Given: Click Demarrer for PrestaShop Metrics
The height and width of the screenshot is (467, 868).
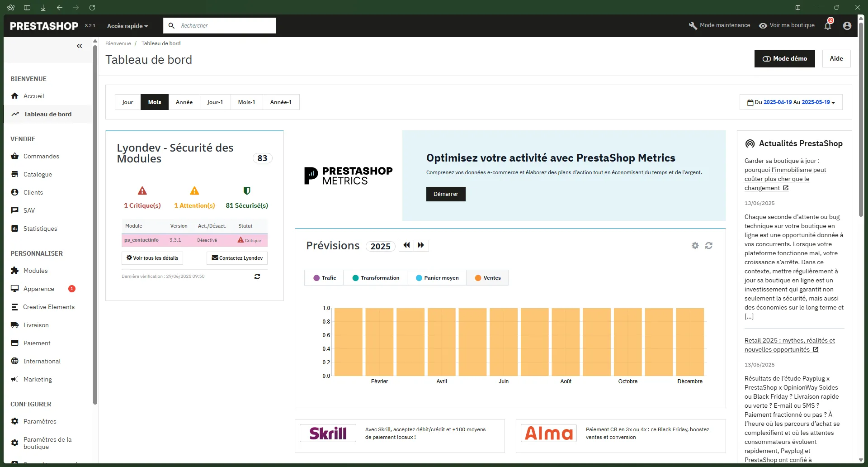Looking at the screenshot, I should point(446,194).
